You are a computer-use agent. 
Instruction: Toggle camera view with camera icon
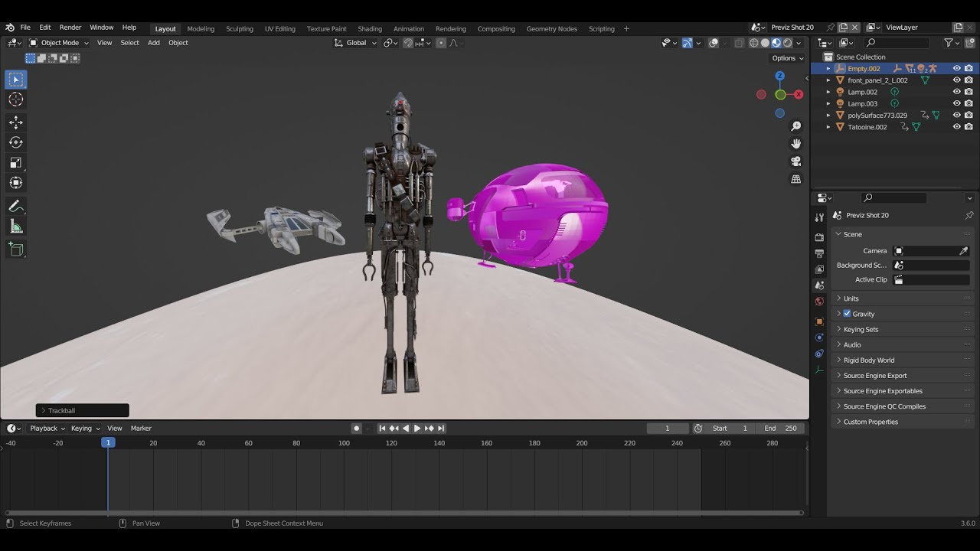pos(796,161)
